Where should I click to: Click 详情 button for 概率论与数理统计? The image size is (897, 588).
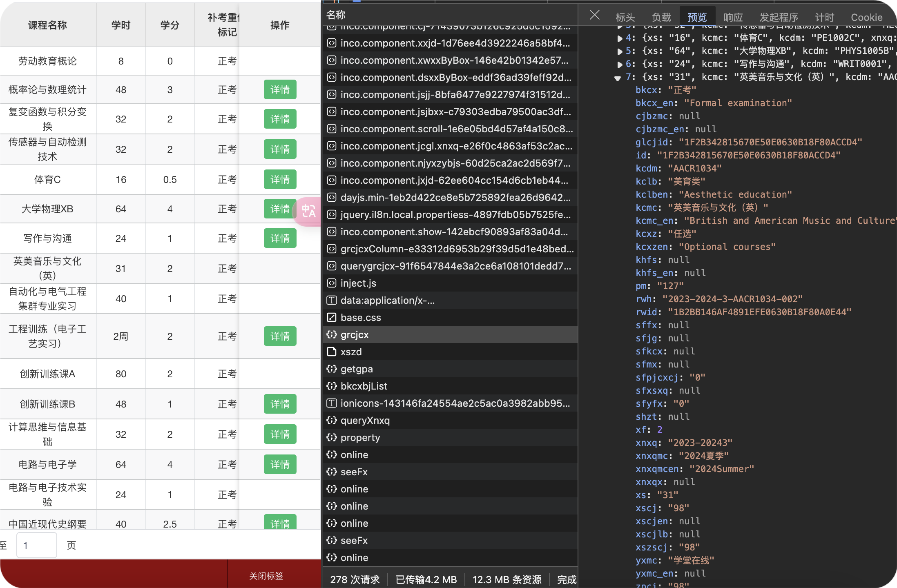click(280, 90)
